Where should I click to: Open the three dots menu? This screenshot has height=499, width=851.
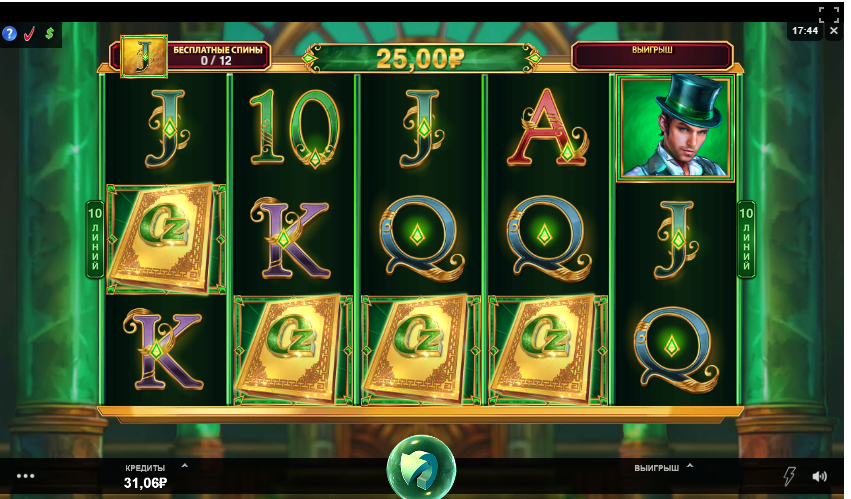tap(26, 476)
